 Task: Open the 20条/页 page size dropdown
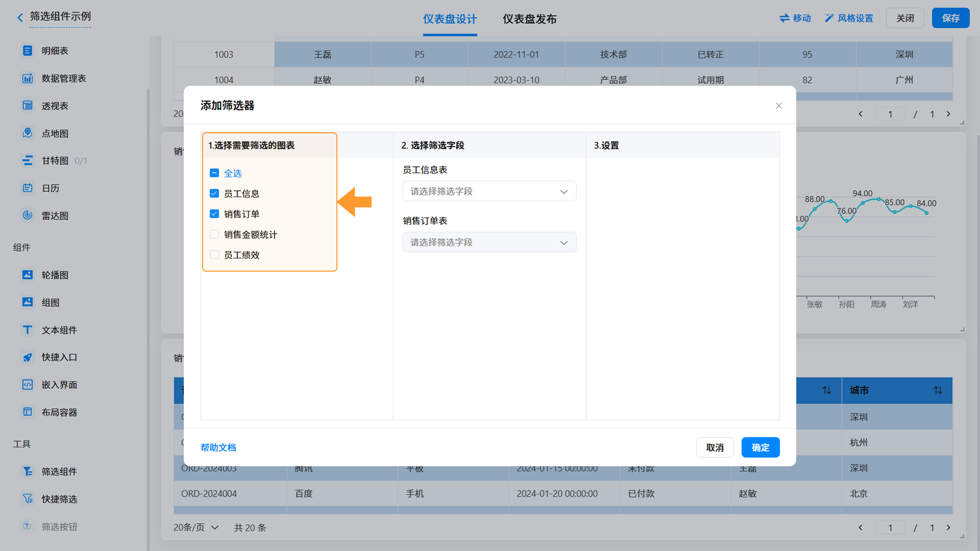coord(196,528)
